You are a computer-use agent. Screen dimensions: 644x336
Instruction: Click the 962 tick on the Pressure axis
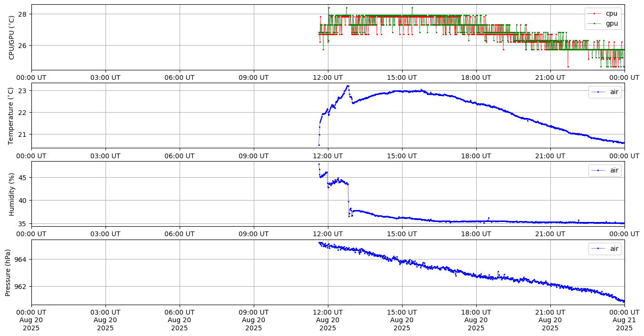(21, 287)
